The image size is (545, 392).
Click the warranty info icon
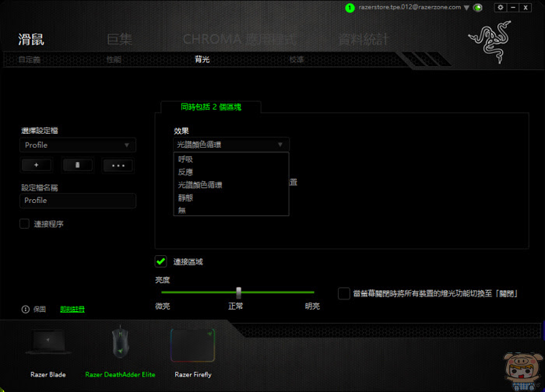(x=26, y=309)
